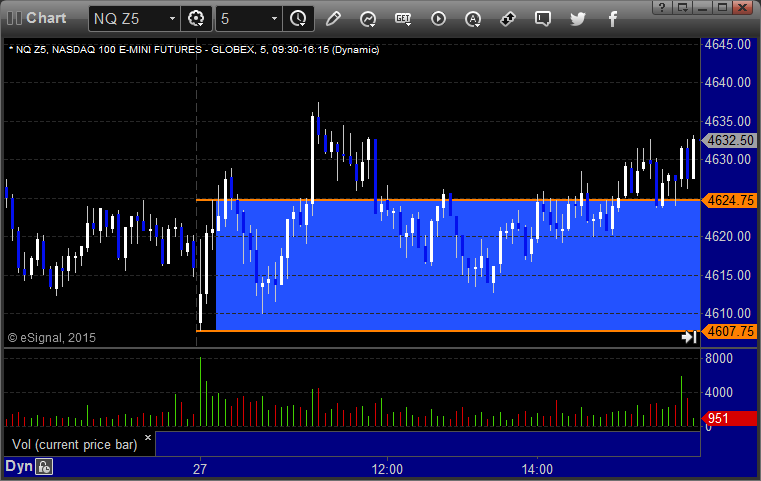Click the 4632.50 current price tag

[x=729, y=140]
